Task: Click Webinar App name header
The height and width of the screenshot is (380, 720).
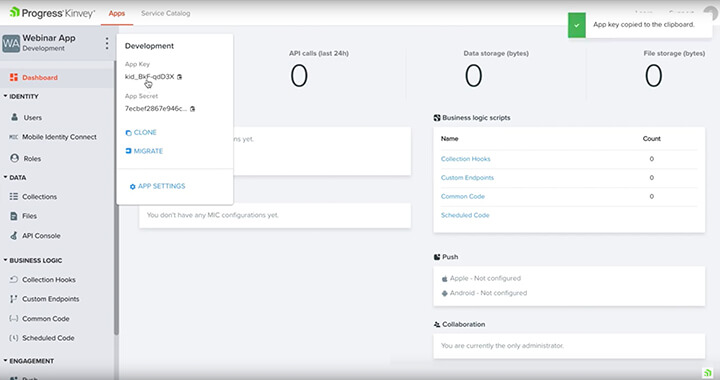Action: pyautogui.click(x=49, y=38)
